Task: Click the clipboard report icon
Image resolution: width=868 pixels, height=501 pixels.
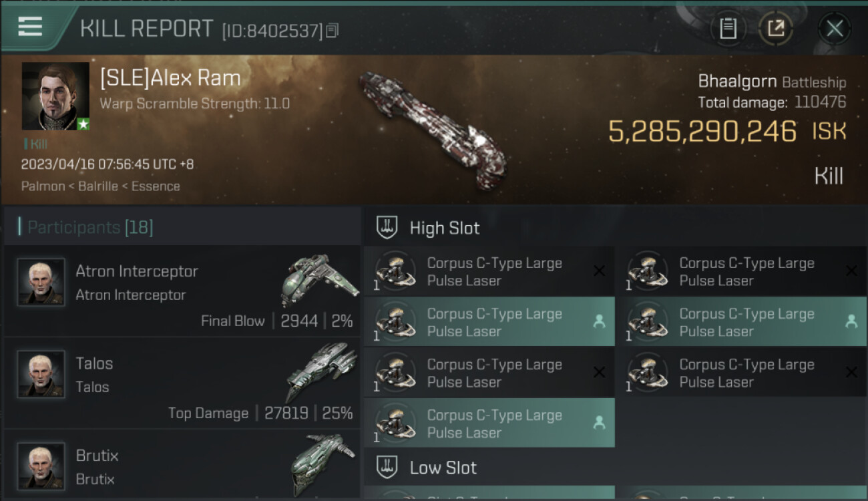Action: point(728,29)
